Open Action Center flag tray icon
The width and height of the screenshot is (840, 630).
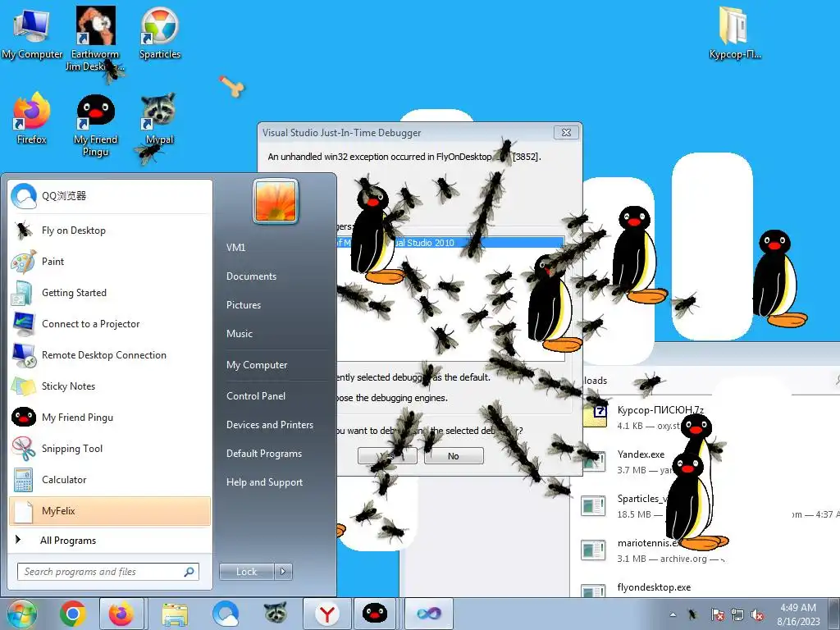717,614
